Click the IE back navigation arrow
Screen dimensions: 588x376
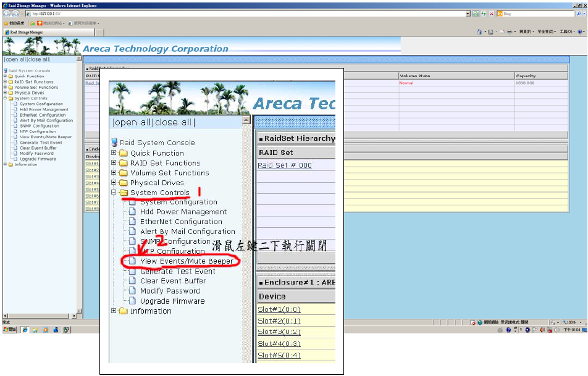pyautogui.click(x=7, y=13)
